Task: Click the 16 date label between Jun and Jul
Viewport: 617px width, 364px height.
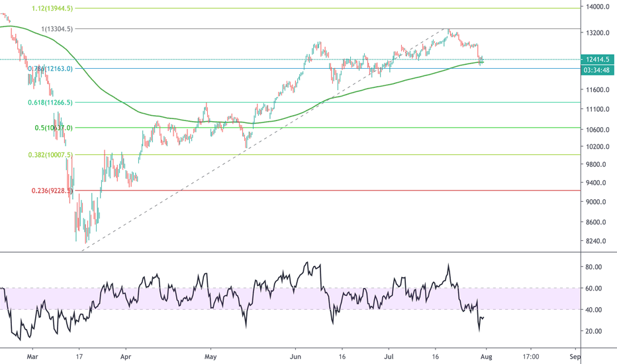Action: coord(342,357)
